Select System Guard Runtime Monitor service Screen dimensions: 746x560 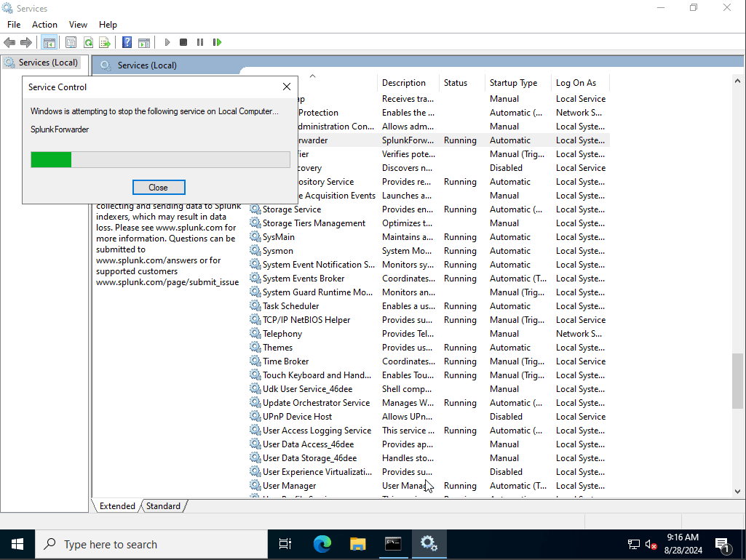429,292
